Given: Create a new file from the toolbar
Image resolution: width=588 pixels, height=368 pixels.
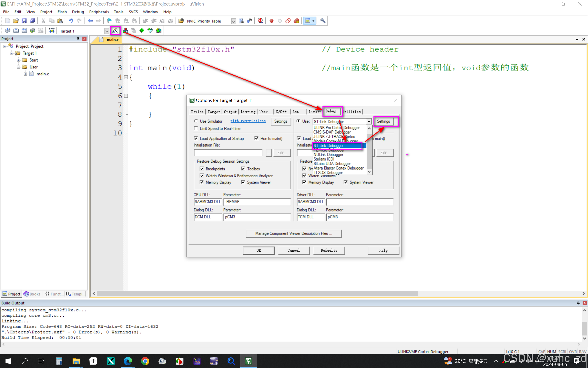Looking at the screenshot, I should [x=8, y=21].
